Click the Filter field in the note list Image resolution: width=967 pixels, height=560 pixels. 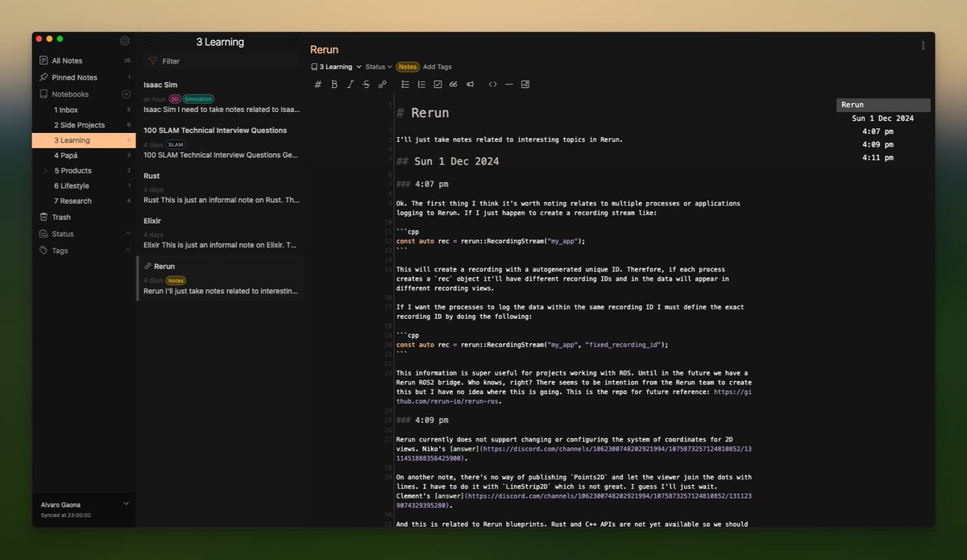click(222, 61)
